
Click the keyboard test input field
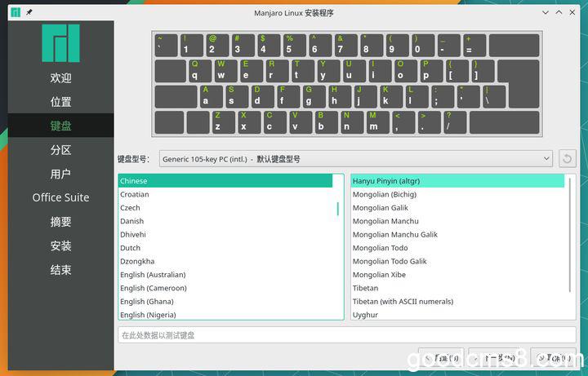click(x=347, y=335)
